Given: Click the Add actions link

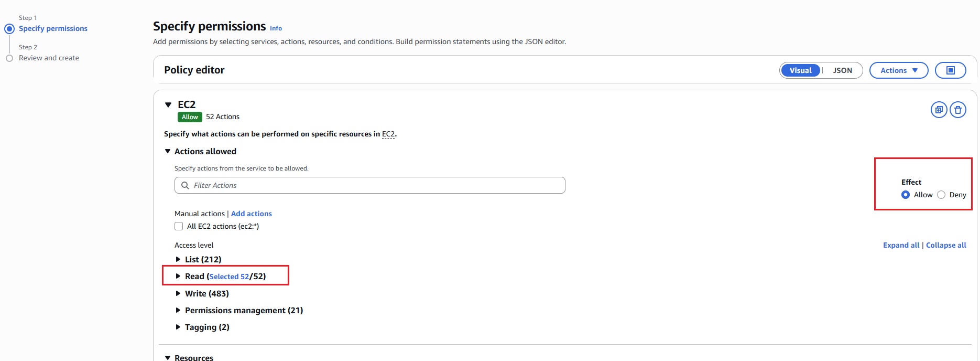Looking at the screenshot, I should pyautogui.click(x=251, y=214).
